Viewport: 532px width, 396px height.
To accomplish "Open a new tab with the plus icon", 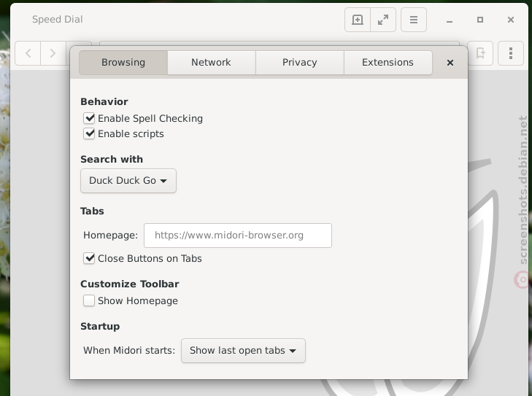I will (x=358, y=20).
